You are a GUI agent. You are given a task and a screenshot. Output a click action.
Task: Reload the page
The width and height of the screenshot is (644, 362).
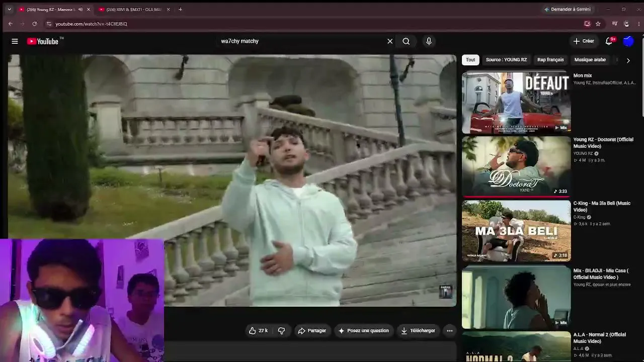[34, 24]
